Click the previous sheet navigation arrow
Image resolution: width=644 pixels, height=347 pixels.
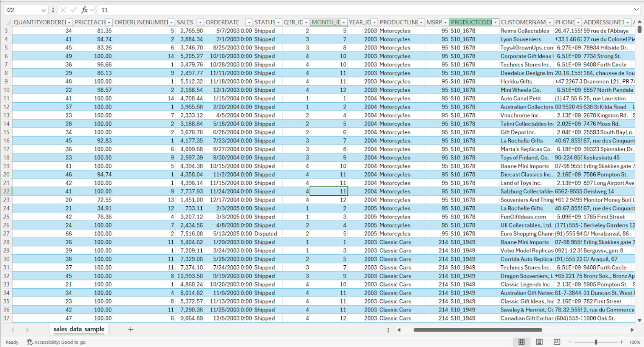click(13, 330)
